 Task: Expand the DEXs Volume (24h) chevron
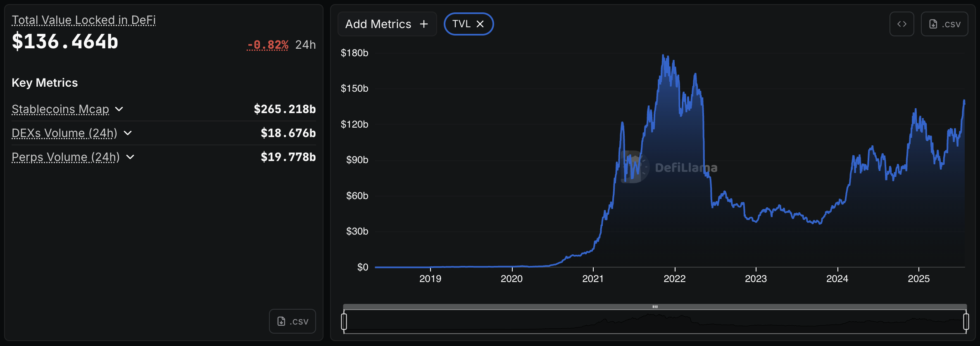pos(128,133)
